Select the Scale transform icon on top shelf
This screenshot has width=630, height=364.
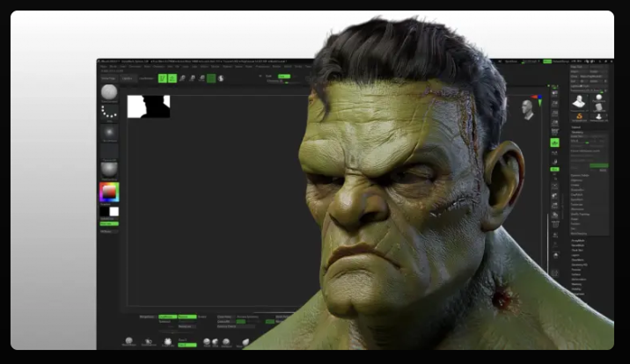(x=192, y=78)
